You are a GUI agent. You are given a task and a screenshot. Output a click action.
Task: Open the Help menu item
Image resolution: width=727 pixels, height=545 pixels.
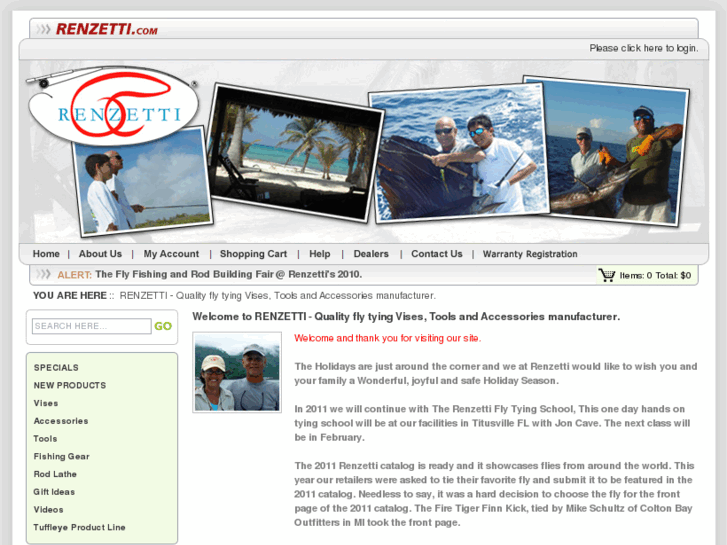319,254
